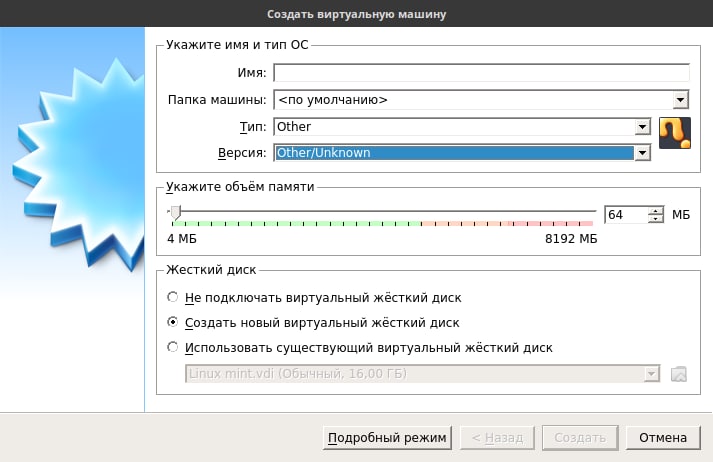Click the '4 МБ' minimum label
Screen dimensions: 713x462
point(182,239)
